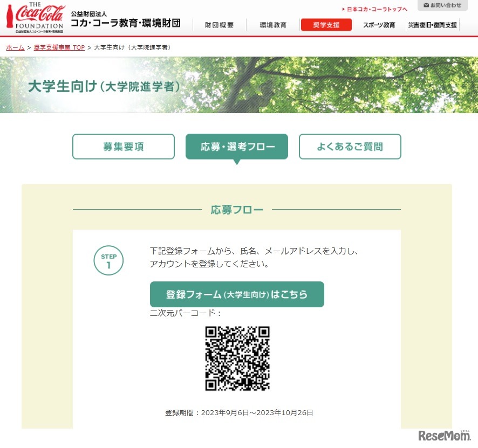
Task: Click the ReseMom watermark logo
Action: [x=445, y=436]
